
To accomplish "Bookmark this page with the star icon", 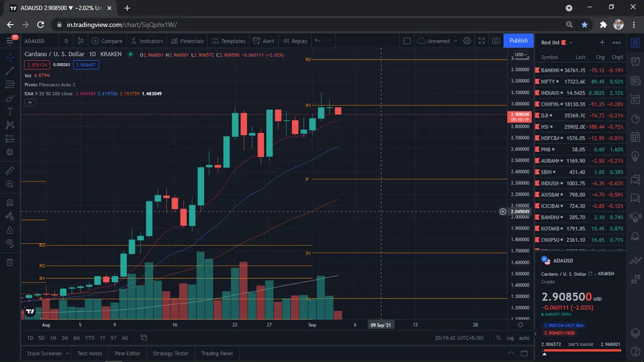I will click(584, 25).
